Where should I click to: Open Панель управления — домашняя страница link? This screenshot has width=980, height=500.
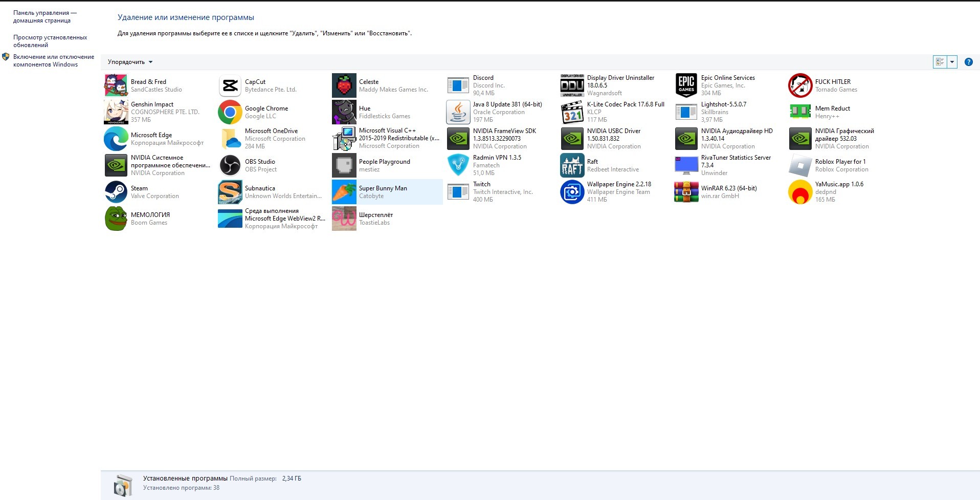click(45, 17)
